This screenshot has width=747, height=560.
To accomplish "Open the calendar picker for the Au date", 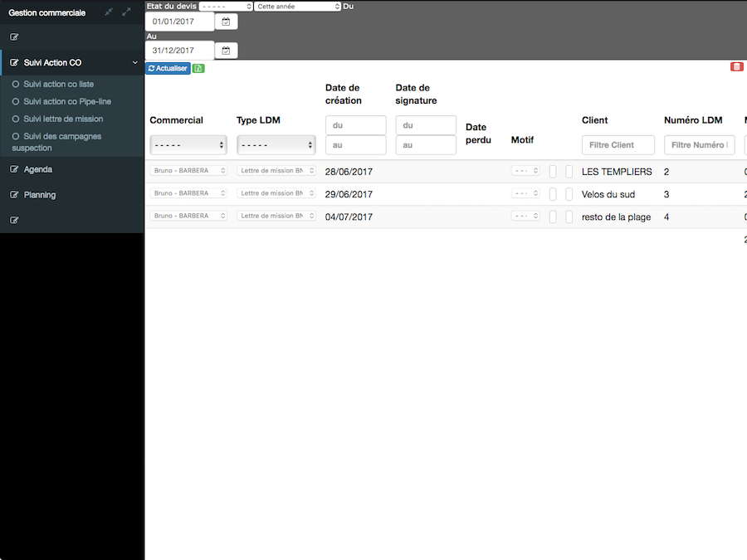I will click(x=227, y=51).
